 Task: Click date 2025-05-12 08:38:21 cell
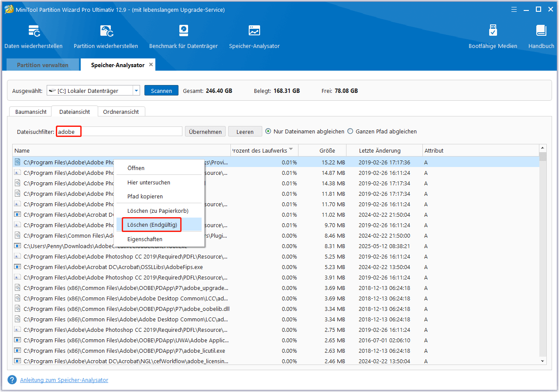point(384,246)
